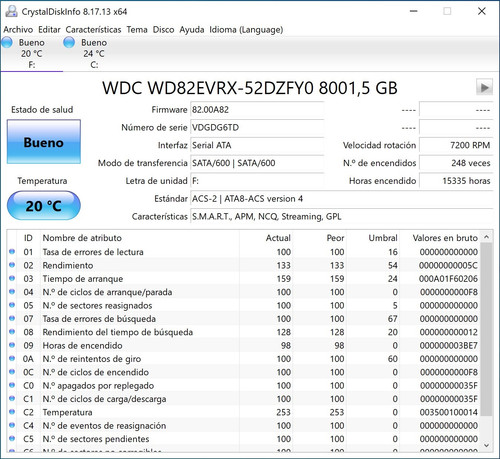Click the serial number field VDGDG6TD
The width and height of the screenshot is (500, 459).
click(x=257, y=127)
